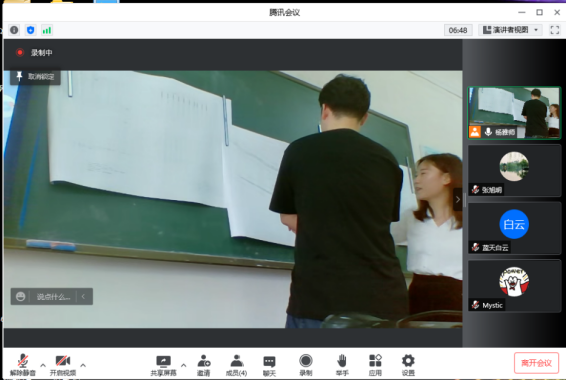Select 蓝天白云 participant tile

[x=514, y=228]
